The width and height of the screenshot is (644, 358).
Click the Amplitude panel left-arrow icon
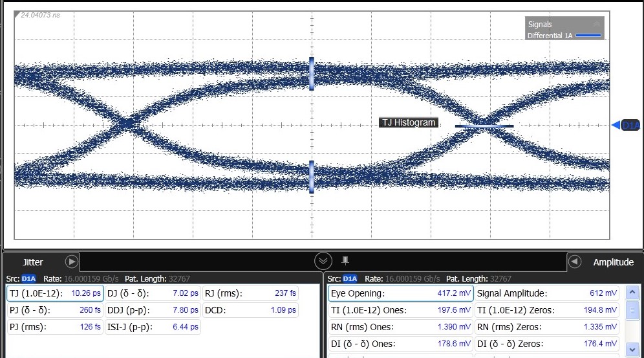coord(574,262)
